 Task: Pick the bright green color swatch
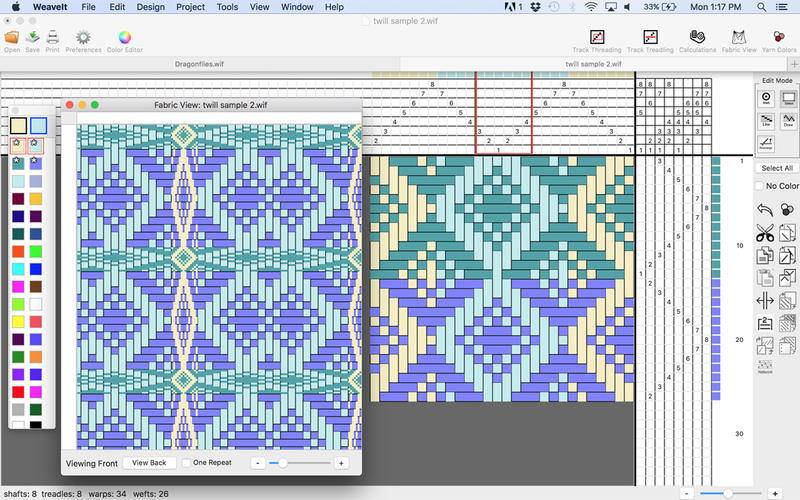pyautogui.click(x=36, y=251)
